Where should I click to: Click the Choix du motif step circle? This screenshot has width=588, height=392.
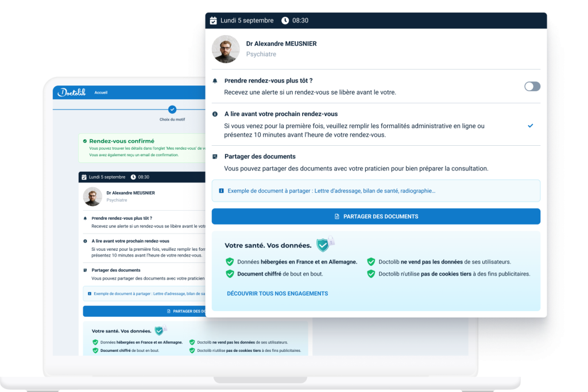(x=172, y=109)
